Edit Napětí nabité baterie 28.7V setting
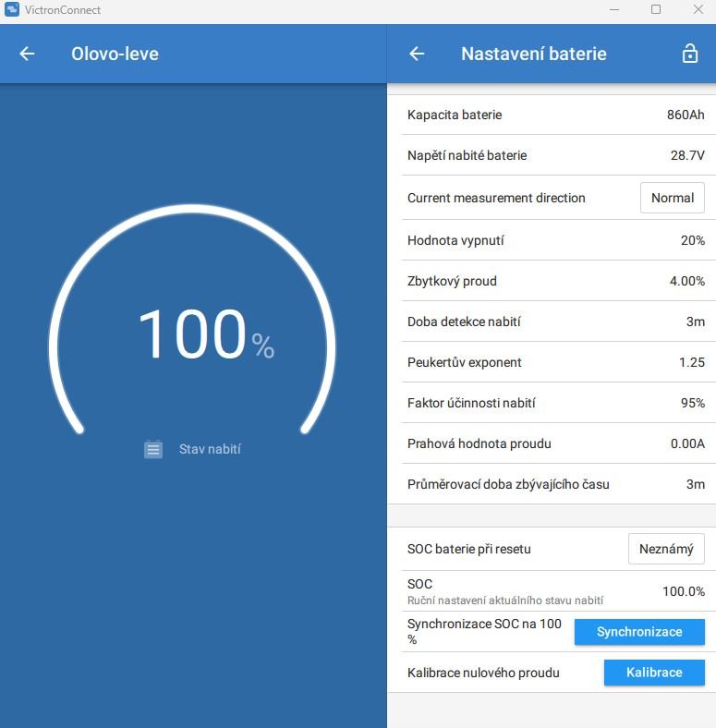 point(552,155)
